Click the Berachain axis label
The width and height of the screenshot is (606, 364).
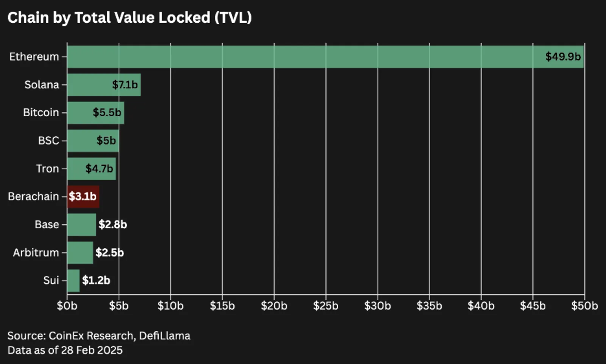coord(33,197)
